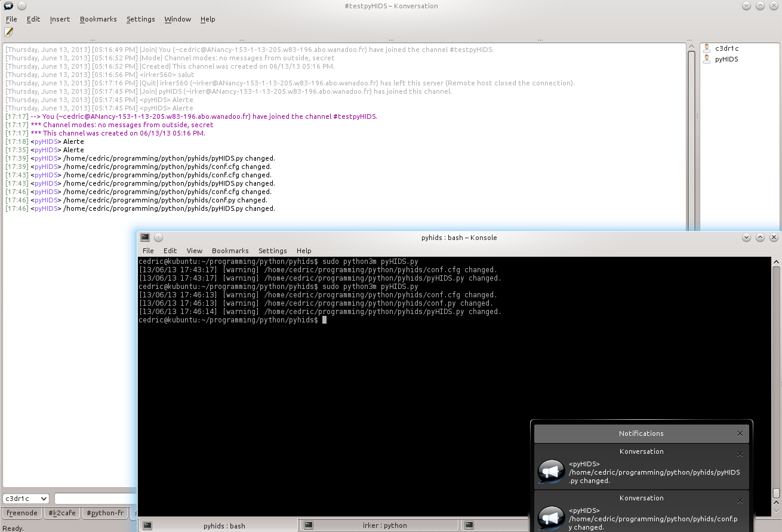782x532 pixels.
Task: Click the 17:46:13 conf.py warning terminal line
Action: click(x=316, y=303)
